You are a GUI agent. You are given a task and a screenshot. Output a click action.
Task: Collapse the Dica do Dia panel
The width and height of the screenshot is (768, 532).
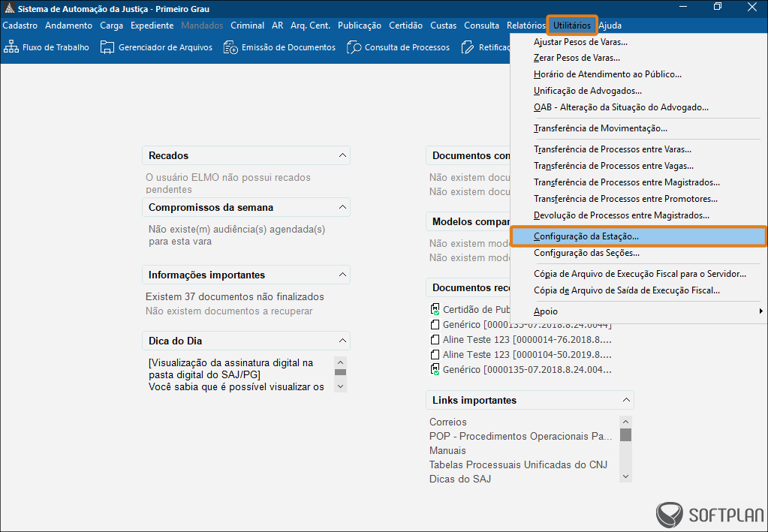[342, 341]
